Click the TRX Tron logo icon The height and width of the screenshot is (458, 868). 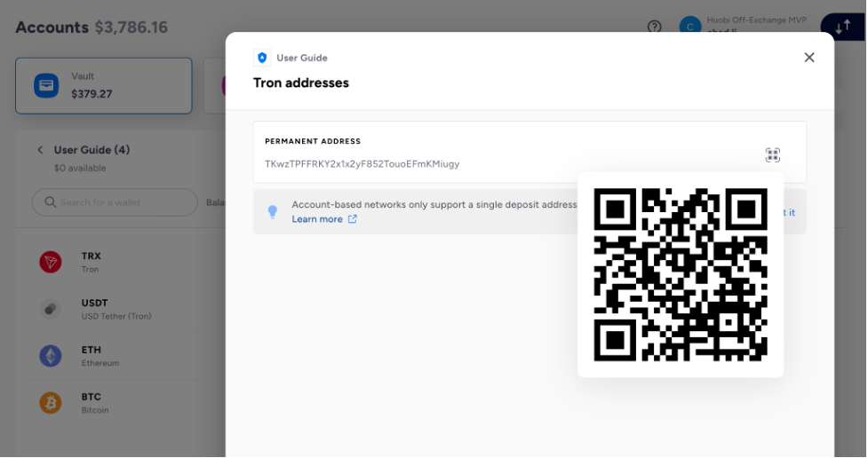[51, 262]
